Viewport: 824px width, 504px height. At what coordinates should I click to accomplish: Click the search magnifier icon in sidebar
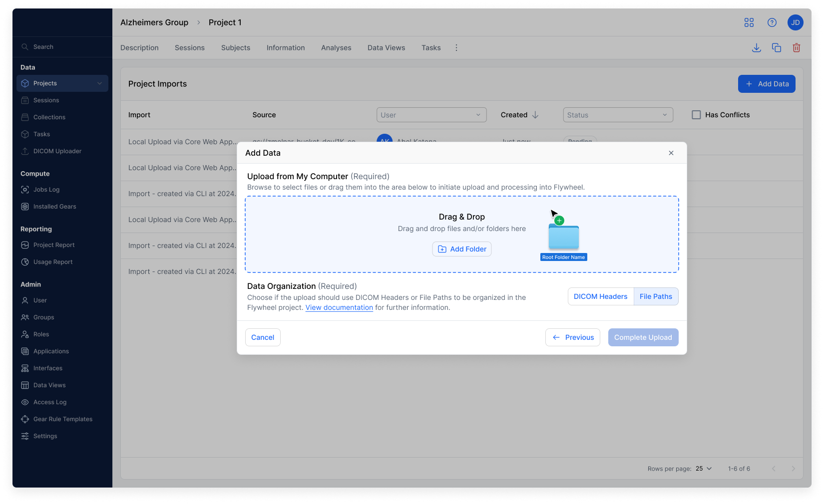24,47
